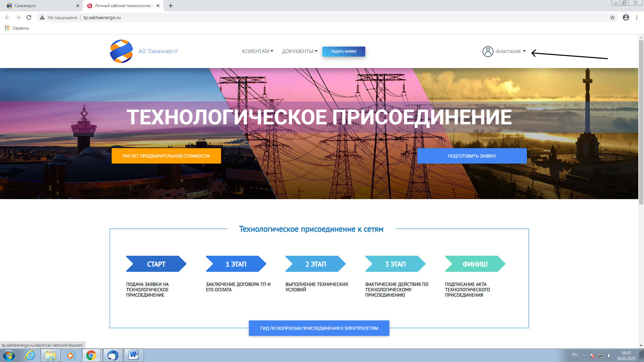The width and height of the screenshot is (644, 362).
Task: Open File Explorer from taskbar
Action: click(x=51, y=355)
